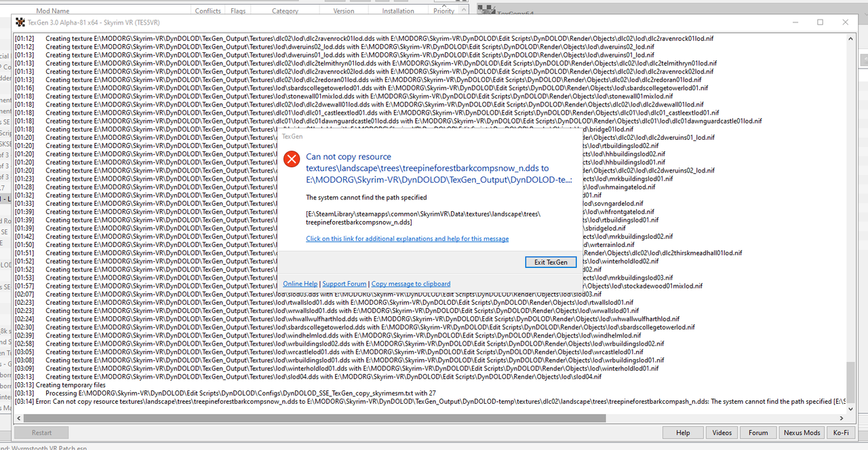Select the SteamLibrary path text in dialog

click(423, 218)
